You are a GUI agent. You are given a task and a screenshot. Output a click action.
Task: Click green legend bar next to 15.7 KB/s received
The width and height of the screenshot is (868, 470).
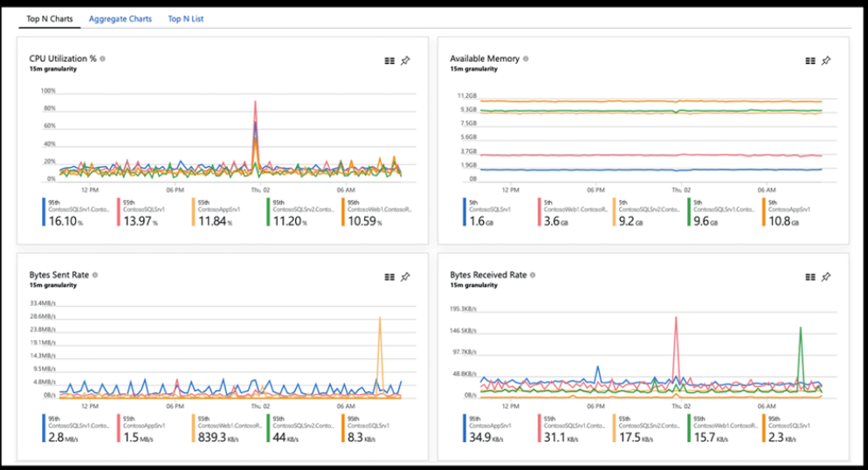pyautogui.click(x=689, y=428)
